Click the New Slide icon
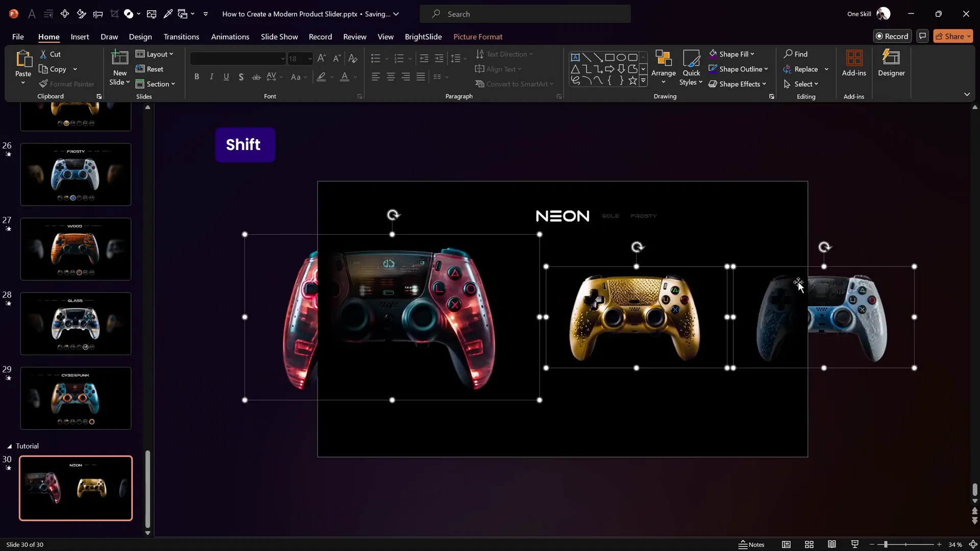Viewport: 980px width, 551px height. pos(120,59)
